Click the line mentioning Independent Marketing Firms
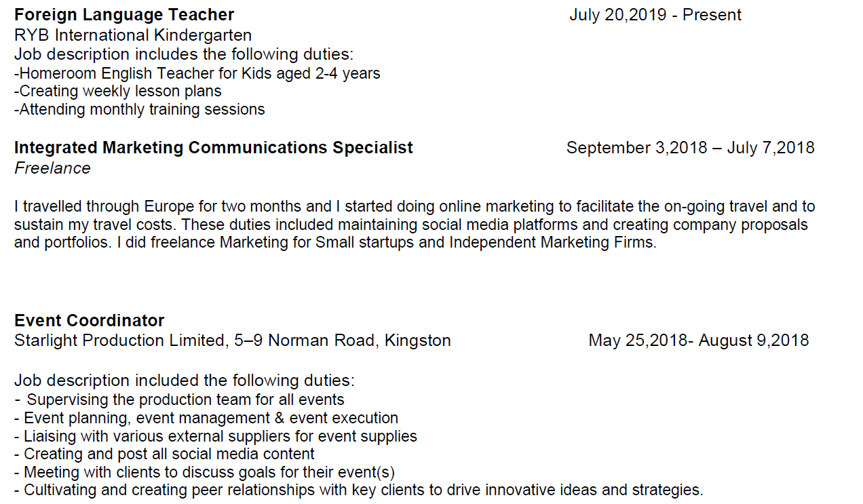Screen dimensions: 863x504 click(x=335, y=242)
